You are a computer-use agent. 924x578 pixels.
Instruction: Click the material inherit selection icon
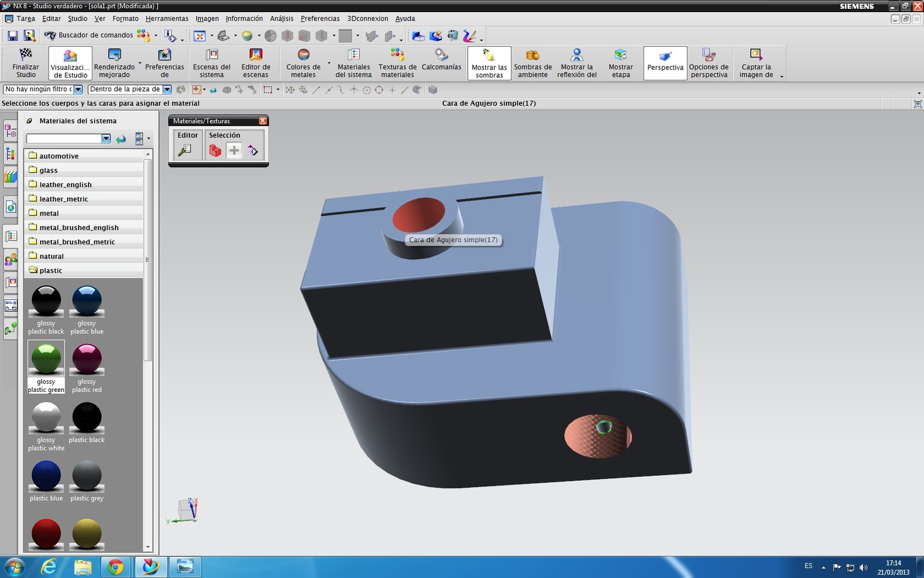click(x=253, y=151)
